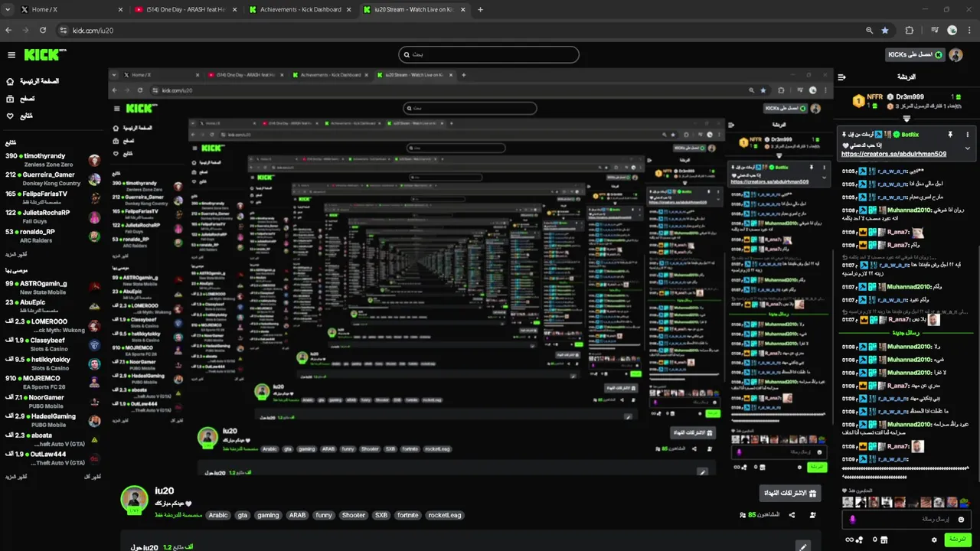Viewport: 980px width, 551px height.
Task: Open the Following text in sidebar
Action: click(x=27, y=116)
